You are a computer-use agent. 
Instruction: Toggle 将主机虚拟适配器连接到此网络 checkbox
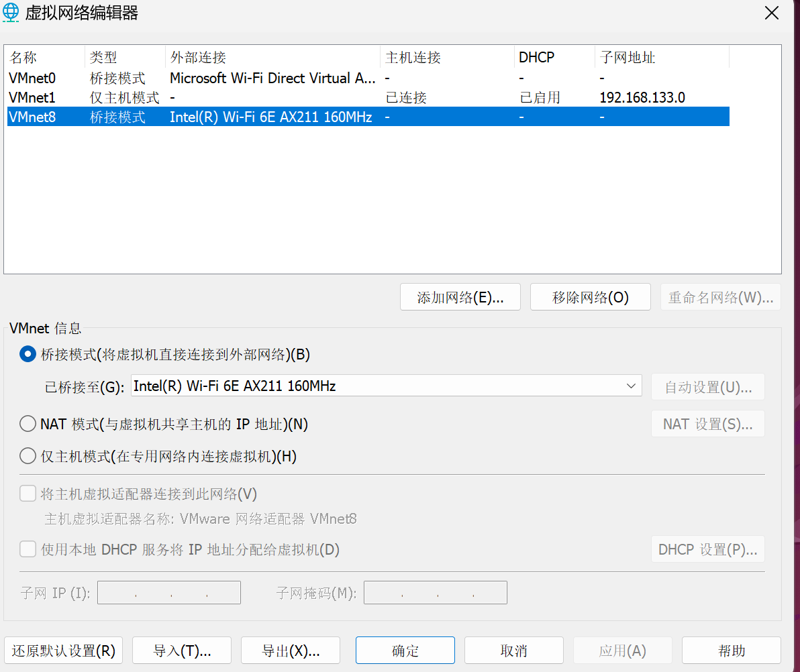coord(28,494)
